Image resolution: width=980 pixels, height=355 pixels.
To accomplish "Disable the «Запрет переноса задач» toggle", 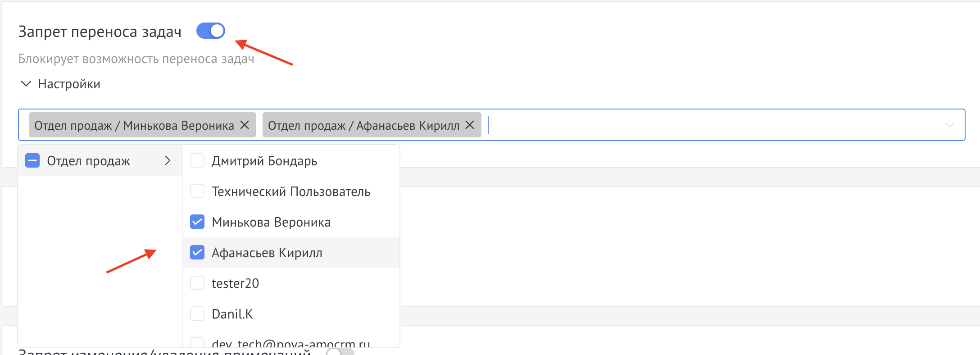I will [210, 31].
